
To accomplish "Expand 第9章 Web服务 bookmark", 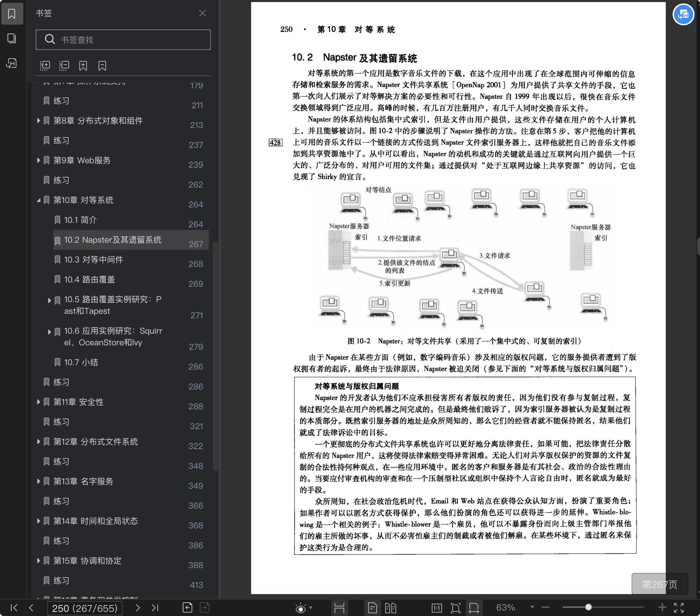I will [39, 161].
